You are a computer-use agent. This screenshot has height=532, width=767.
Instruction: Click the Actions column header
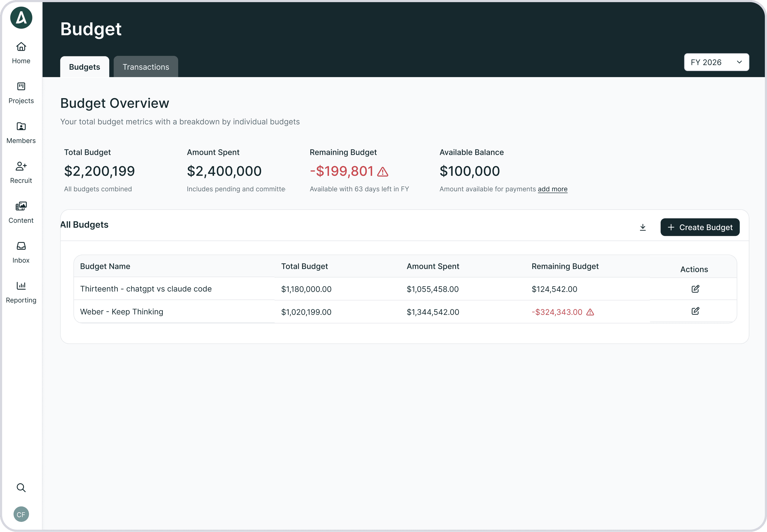coord(694,269)
